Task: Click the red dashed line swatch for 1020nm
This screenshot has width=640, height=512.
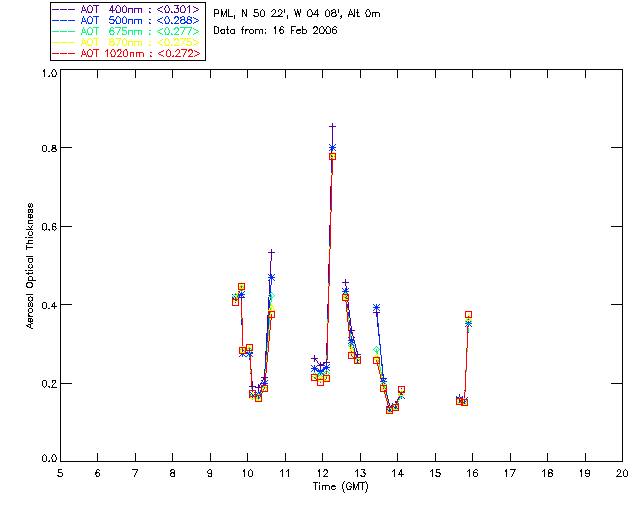Action: (65, 53)
